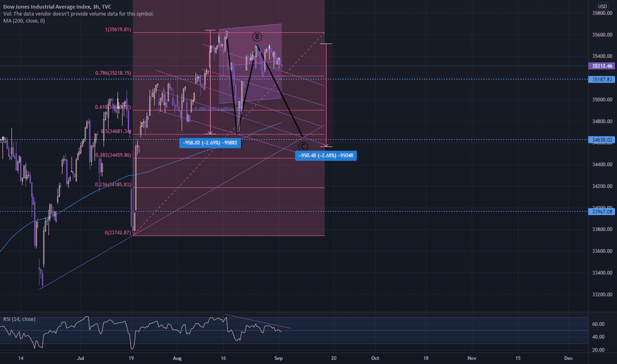Click the 16 date on time axis
This screenshot has height=364, width=617.
click(x=224, y=359)
